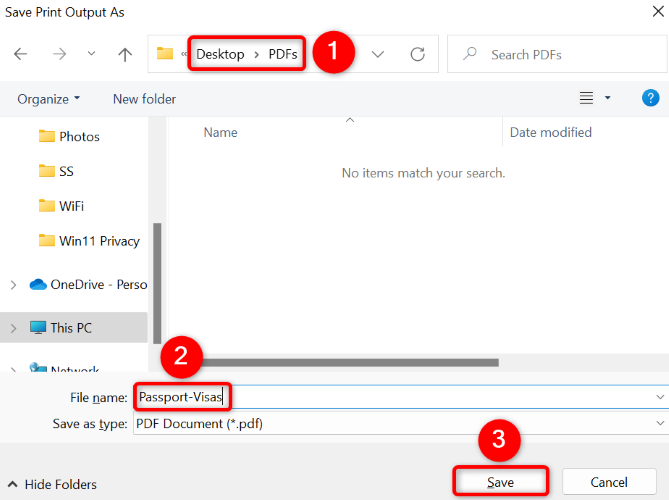669x500 pixels.
Task: Open the File name dropdown arrow
Action: click(660, 397)
